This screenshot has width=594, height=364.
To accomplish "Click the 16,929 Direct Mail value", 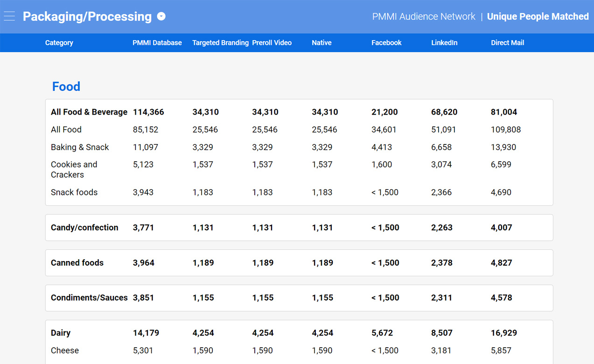I will tap(504, 333).
